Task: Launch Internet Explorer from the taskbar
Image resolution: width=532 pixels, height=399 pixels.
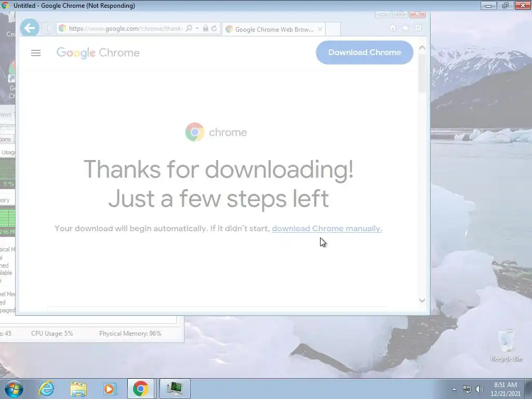Action: [46, 389]
